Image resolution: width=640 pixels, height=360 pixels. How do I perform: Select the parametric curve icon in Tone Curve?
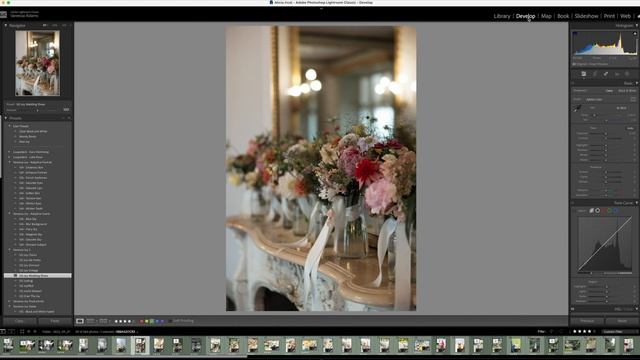coord(591,211)
